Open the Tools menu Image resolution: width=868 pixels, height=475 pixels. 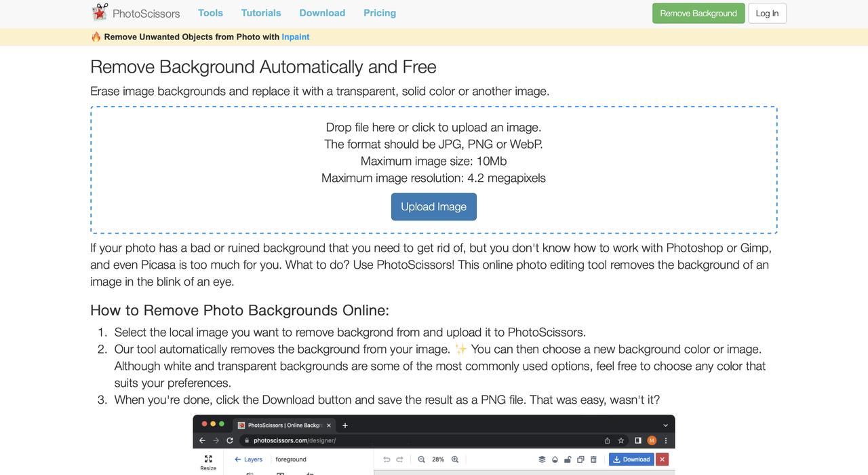click(210, 13)
